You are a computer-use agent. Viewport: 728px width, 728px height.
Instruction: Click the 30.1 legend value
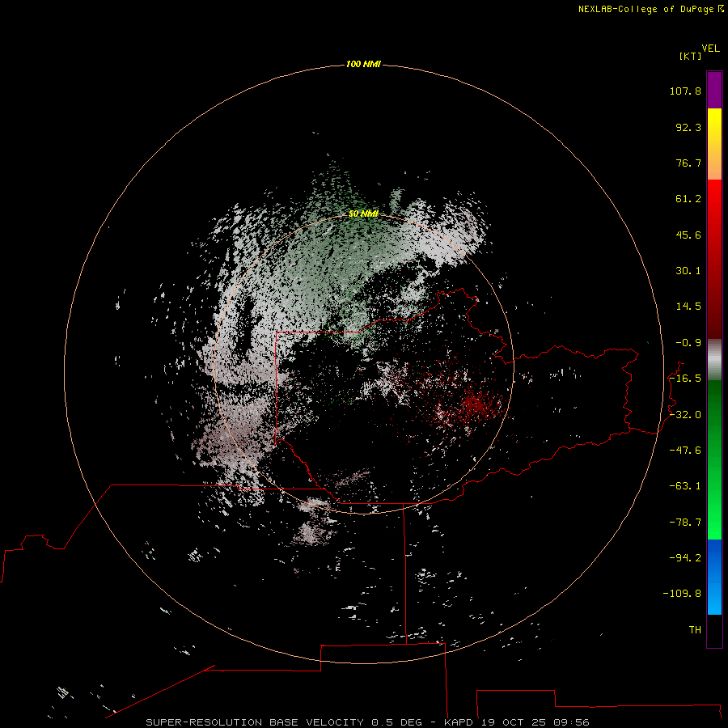[688, 271]
